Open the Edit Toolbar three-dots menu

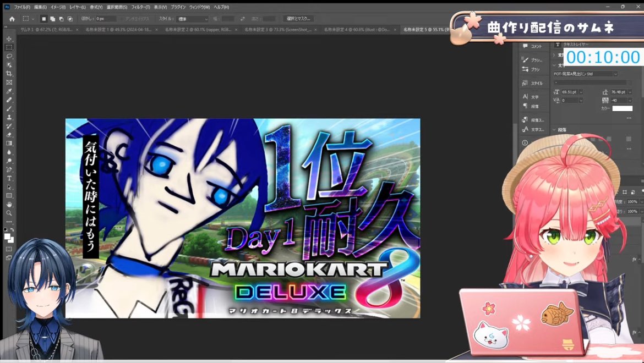(x=9, y=222)
